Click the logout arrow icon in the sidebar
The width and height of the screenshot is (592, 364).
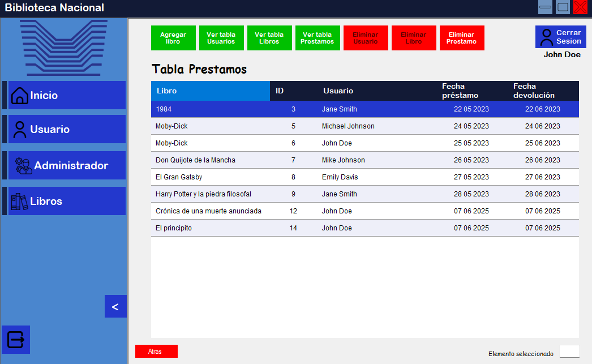click(16, 340)
